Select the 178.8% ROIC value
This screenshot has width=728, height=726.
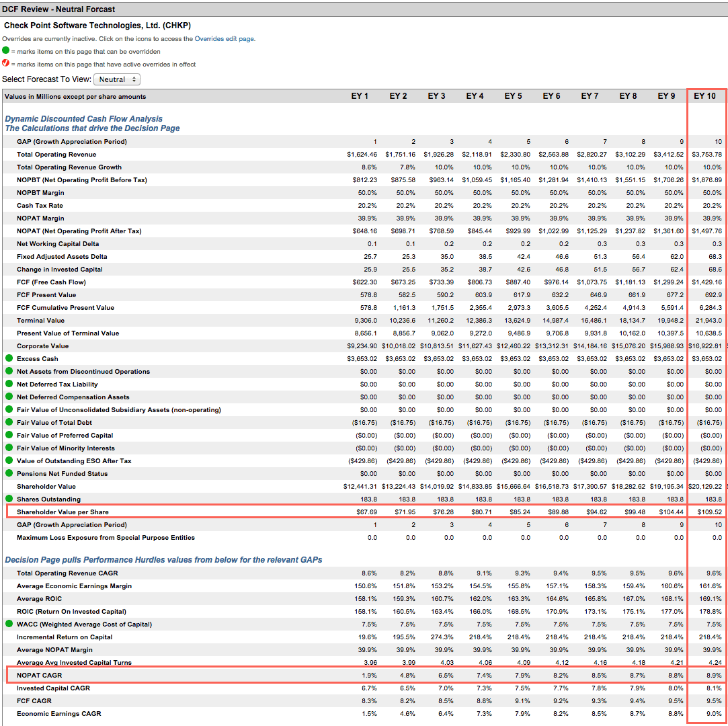pos(711,612)
